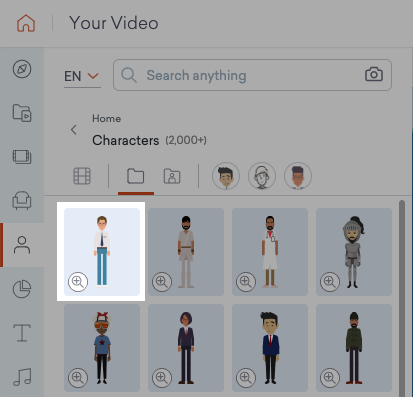Open the Music note sidebar icon

click(22, 377)
